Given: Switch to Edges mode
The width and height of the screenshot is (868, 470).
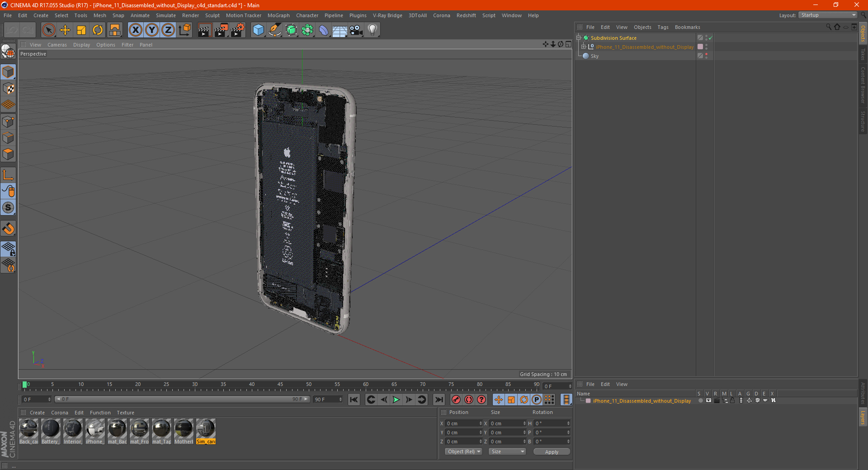Looking at the screenshot, I should (x=8, y=138).
